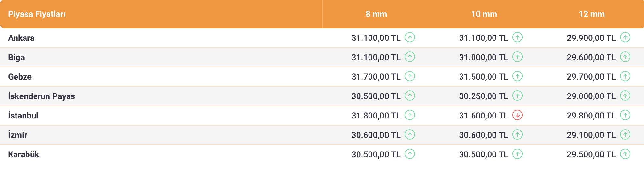Viewport: 644px width, 169px height.
Task: Click the Gebze city name
Action: 20,77
